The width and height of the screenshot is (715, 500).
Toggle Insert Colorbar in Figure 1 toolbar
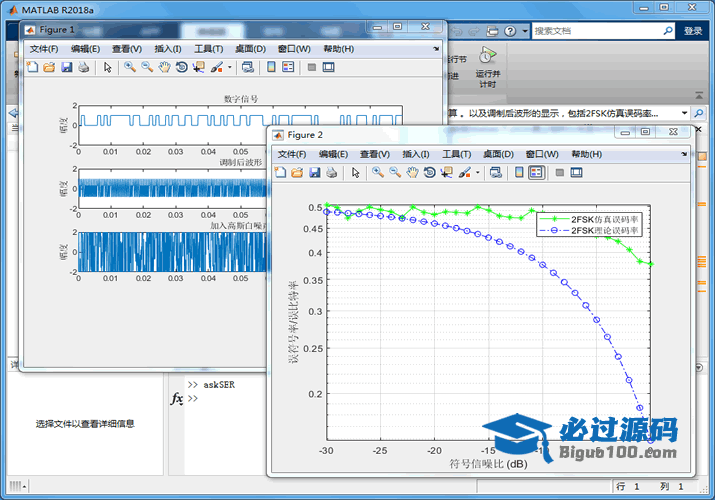271,67
